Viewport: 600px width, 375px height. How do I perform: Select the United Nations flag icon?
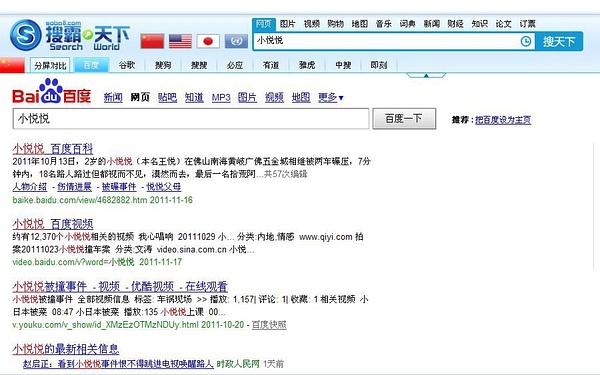pos(236,41)
